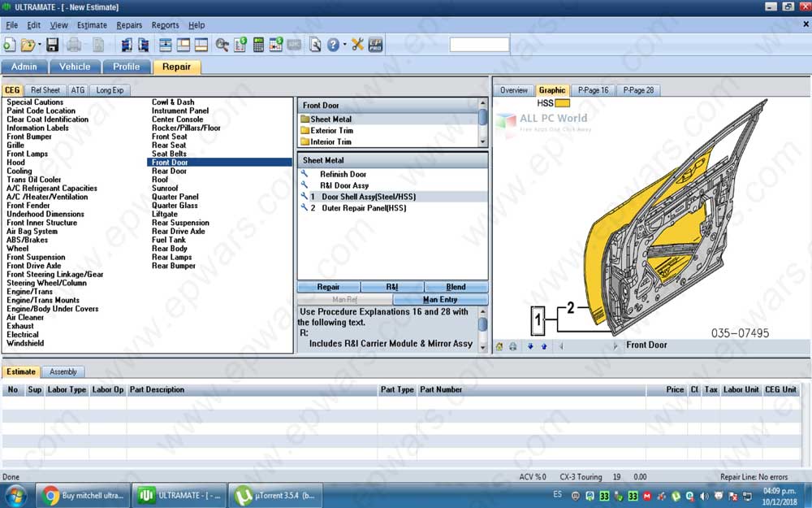This screenshot has width=812, height=508.
Task: Open the dropdown arrow beside the Help icon
Action: 344,45
